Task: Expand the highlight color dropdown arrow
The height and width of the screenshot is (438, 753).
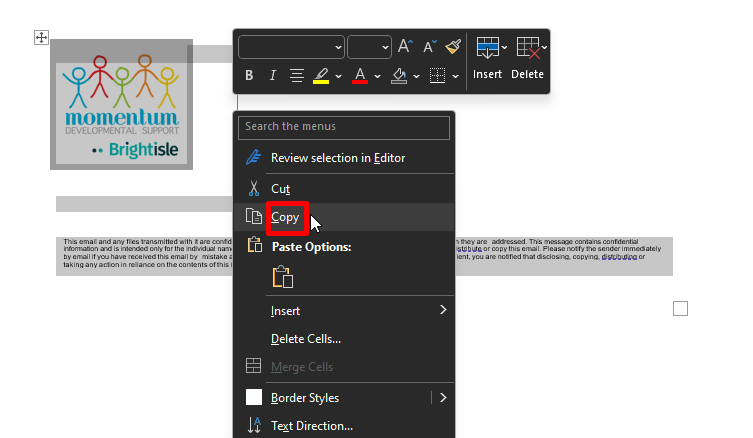Action: tap(338, 76)
